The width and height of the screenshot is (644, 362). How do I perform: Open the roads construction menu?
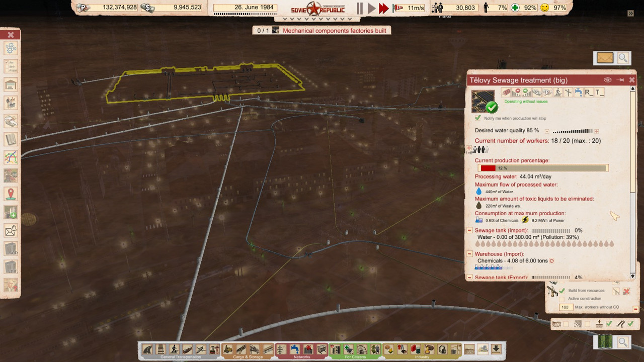[147, 349]
